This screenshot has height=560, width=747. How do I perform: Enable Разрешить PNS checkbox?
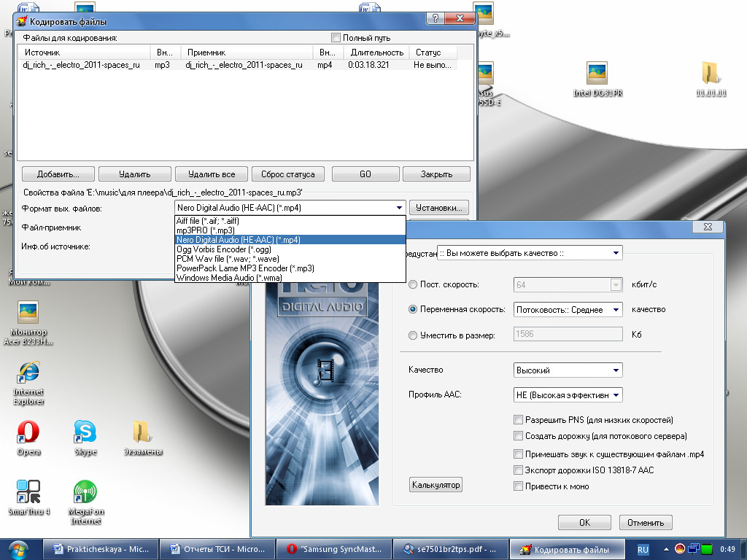519,419
